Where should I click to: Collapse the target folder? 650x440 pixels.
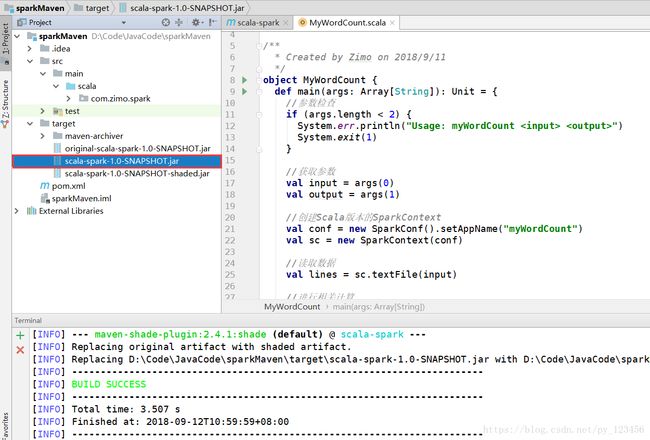pos(30,124)
